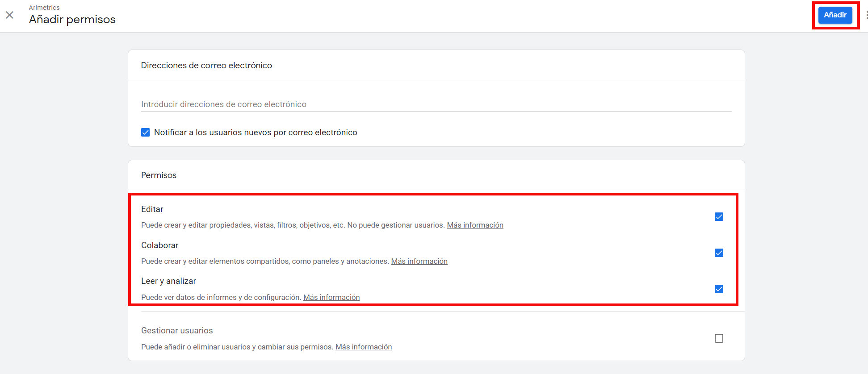The height and width of the screenshot is (374, 868).
Task: Click the Colaborar permission title
Action: point(159,245)
